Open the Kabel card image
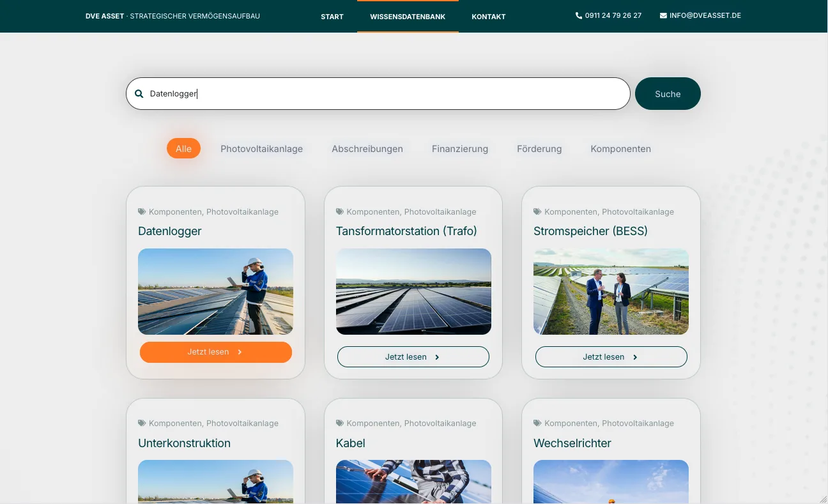 tap(413, 482)
